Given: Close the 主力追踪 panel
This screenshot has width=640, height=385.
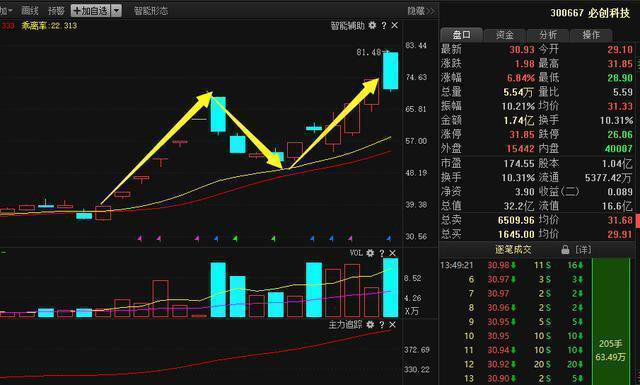Looking at the screenshot, I should point(393,325).
